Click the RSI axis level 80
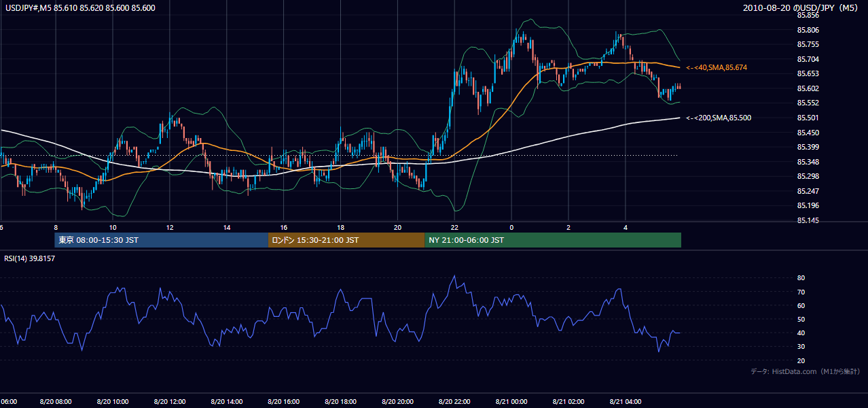The height and width of the screenshot is (408, 868). (x=801, y=278)
